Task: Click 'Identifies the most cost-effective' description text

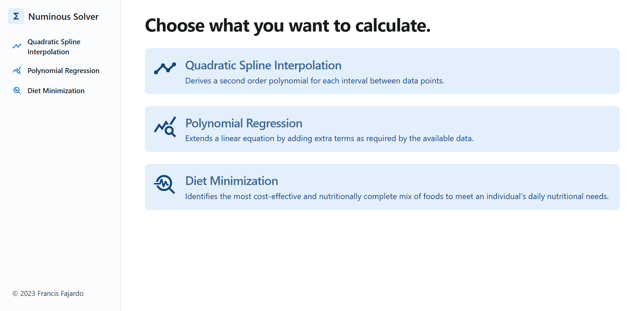Action: (x=397, y=196)
